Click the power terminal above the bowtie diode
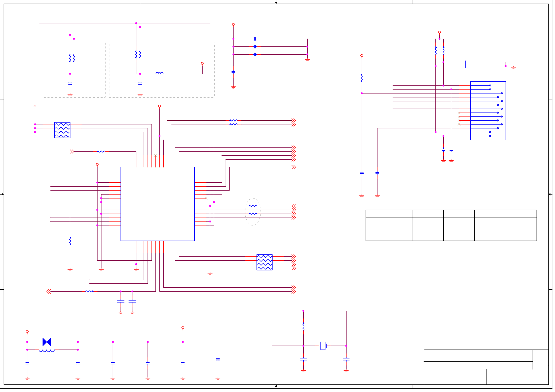555x392 pixels. [x=27, y=331]
